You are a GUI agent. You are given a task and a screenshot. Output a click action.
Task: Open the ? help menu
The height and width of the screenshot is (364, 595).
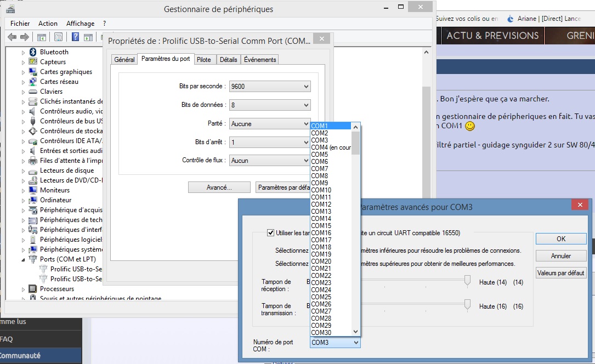(104, 24)
